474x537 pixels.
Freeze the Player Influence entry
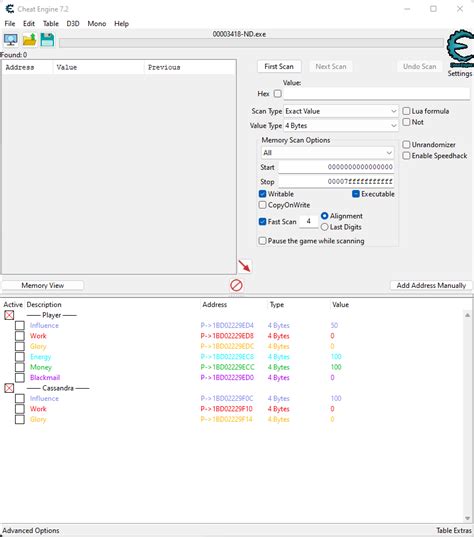point(20,325)
